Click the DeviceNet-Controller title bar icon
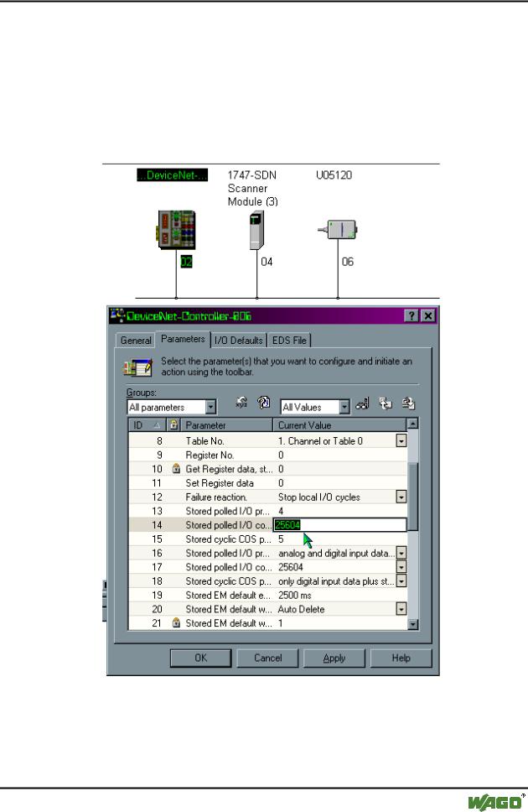Viewport: 528px width, 812px height. pyautogui.click(x=117, y=315)
